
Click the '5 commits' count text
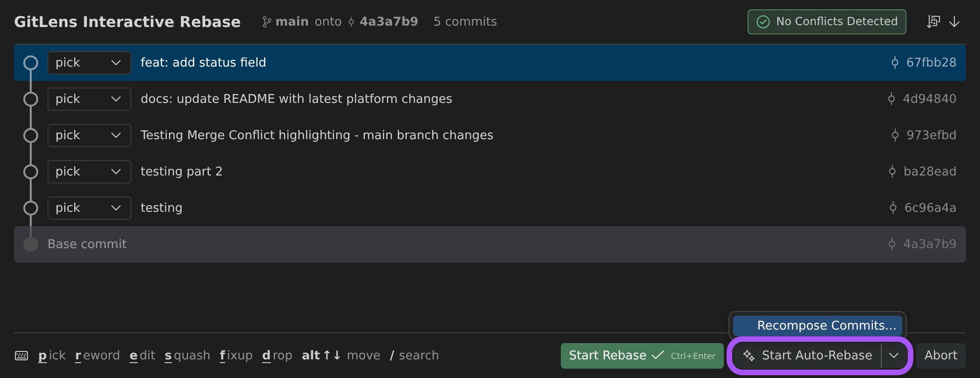click(465, 22)
